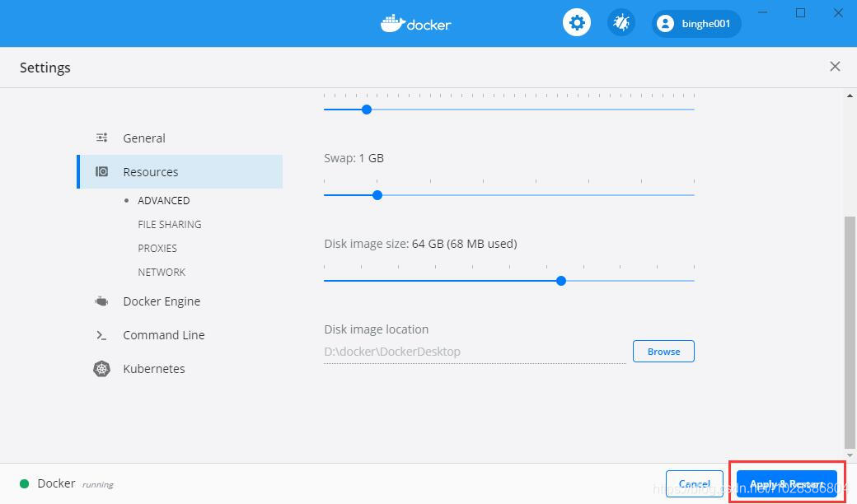This screenshot has height=504, width=857.
Task: Select the Resources section
Action: pyautogui.click(x=181, y=171)
